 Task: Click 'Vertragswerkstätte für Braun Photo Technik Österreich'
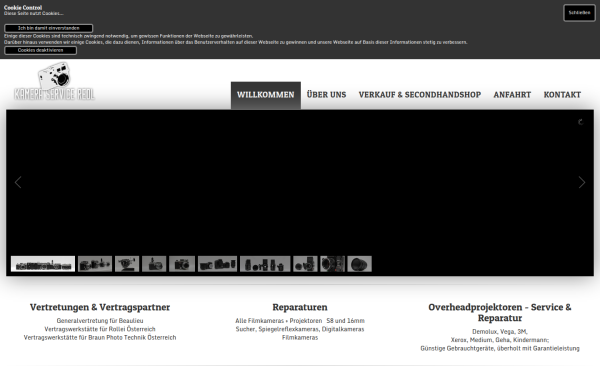tap(100, 338)
